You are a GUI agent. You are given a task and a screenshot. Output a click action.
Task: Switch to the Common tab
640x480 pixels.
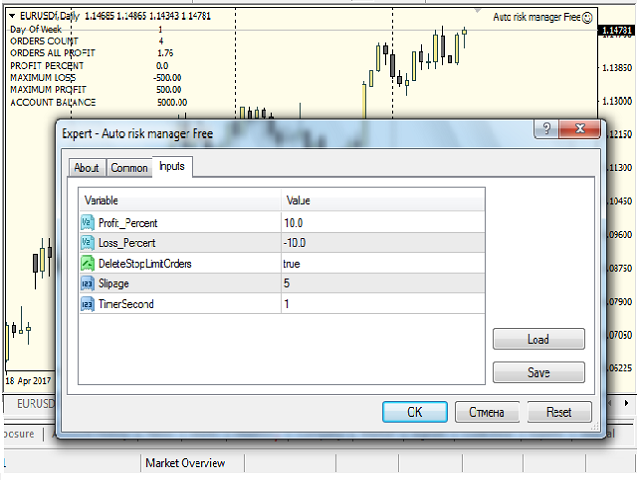129,168
